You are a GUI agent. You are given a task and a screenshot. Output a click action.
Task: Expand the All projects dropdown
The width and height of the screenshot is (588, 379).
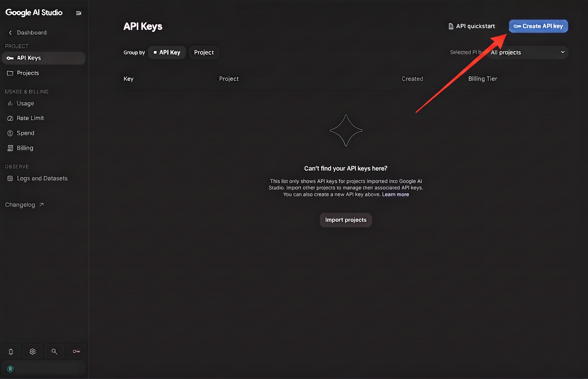click(x=528, y=52)
